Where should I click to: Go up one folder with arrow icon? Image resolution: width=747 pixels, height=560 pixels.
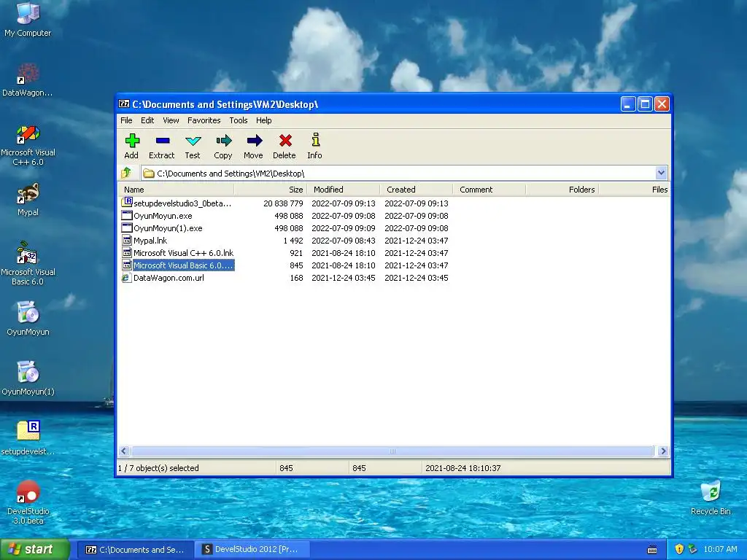[127, 173]
